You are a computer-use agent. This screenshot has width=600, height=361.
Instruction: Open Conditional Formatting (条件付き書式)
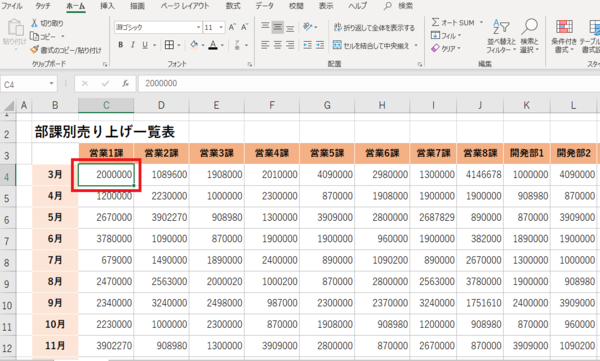point(564,36)
